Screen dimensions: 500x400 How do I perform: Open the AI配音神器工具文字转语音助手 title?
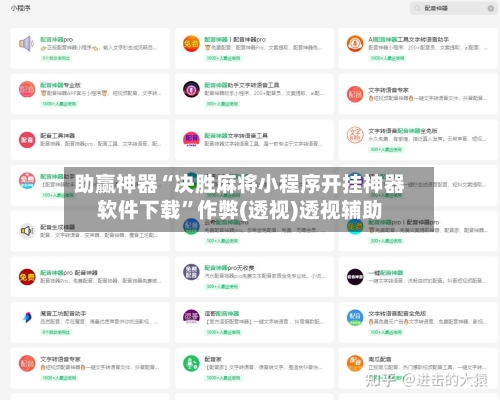[x=409, y=40]
